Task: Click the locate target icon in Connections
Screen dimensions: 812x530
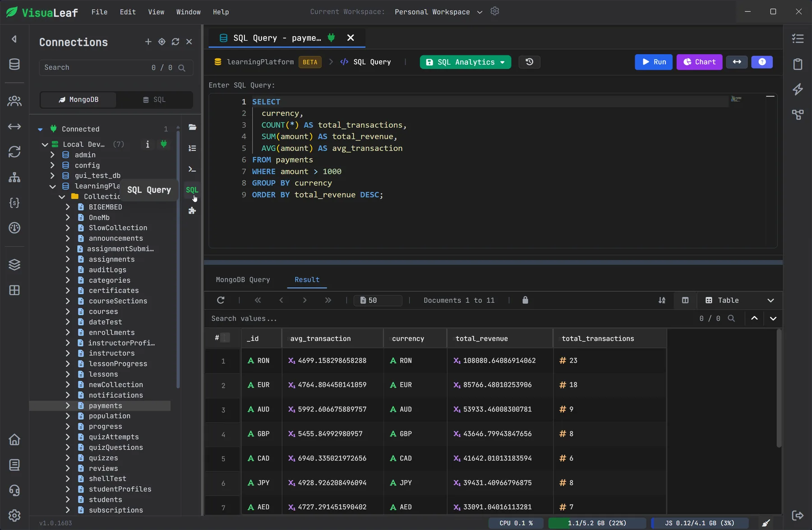Action: point(162,42)
